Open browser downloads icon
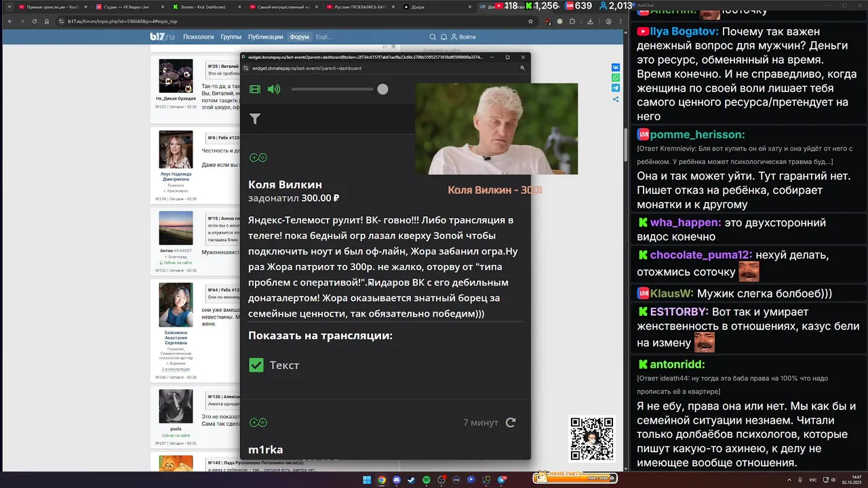Screen dimensions: 868x488 pyautogui.click(x=590, y=21)
